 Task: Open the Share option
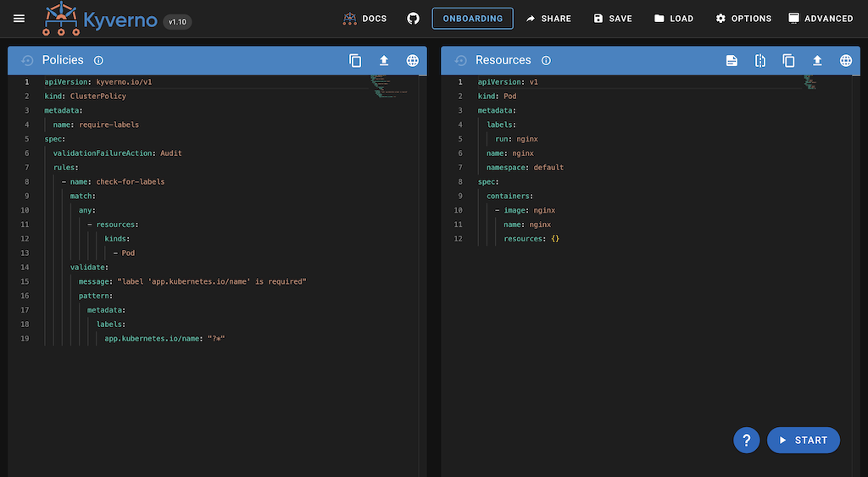point(548,18)
